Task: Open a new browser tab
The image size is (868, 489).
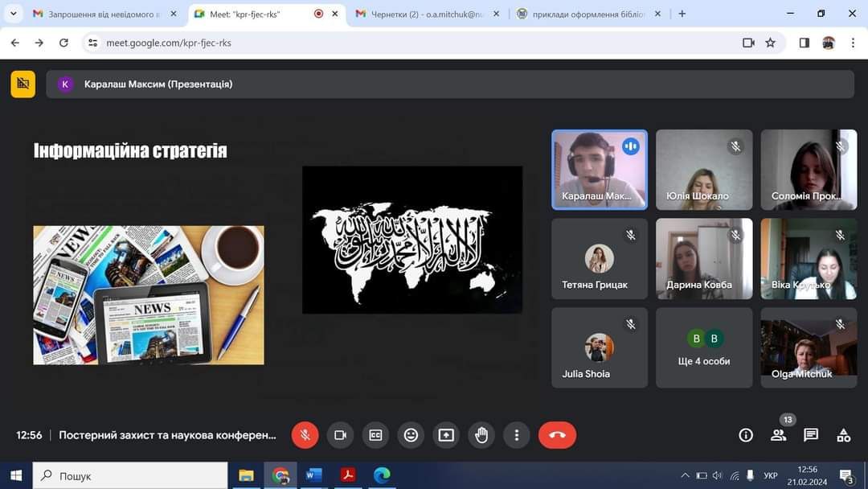Action: click(682, 14)
